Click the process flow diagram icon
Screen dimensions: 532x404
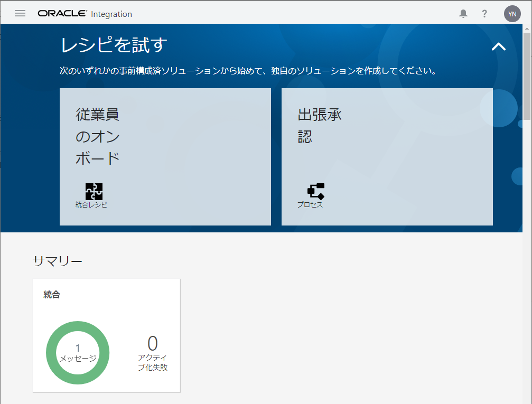point(316,191)
